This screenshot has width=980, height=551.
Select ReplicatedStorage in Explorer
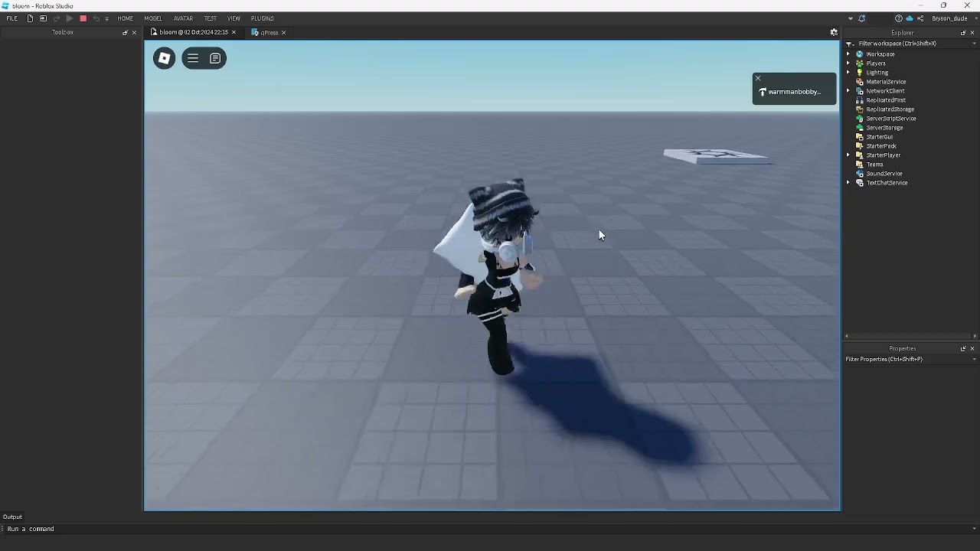(890, 109)
